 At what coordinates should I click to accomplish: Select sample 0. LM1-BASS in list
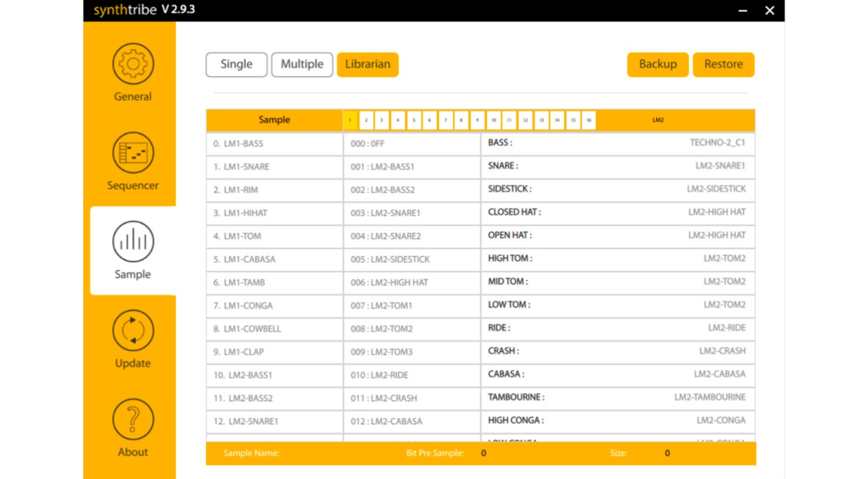click(x=274, y=143)
